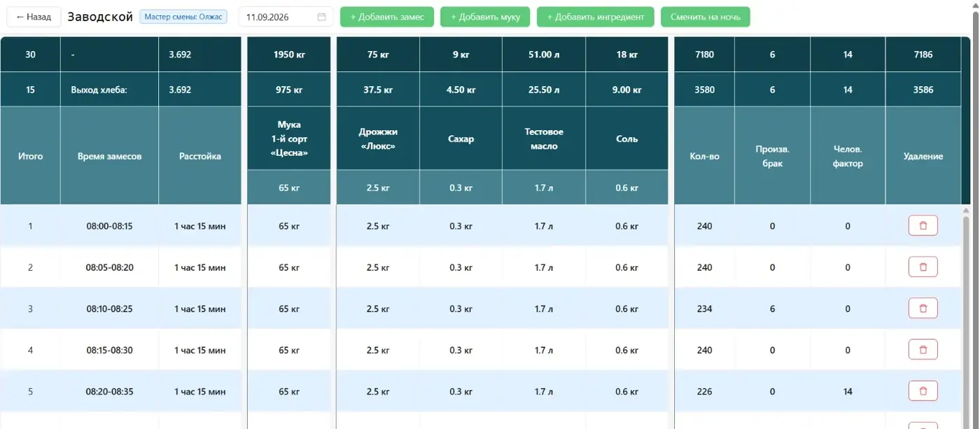Click the «Выход хлеба:» label

(99, 90)
